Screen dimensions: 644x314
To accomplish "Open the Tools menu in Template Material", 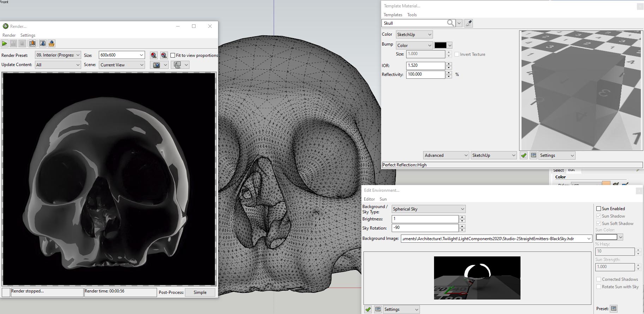I will [x=412, y=15].
